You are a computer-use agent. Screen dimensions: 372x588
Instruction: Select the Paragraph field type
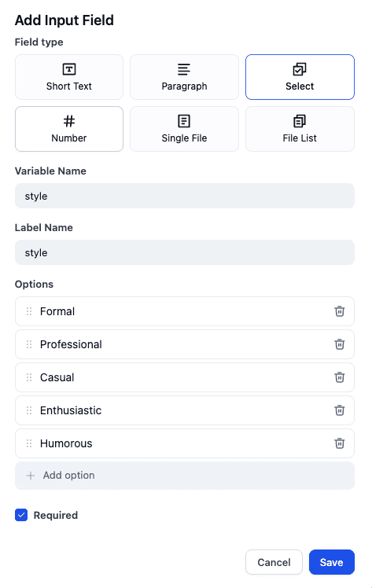tap(184, 77)
